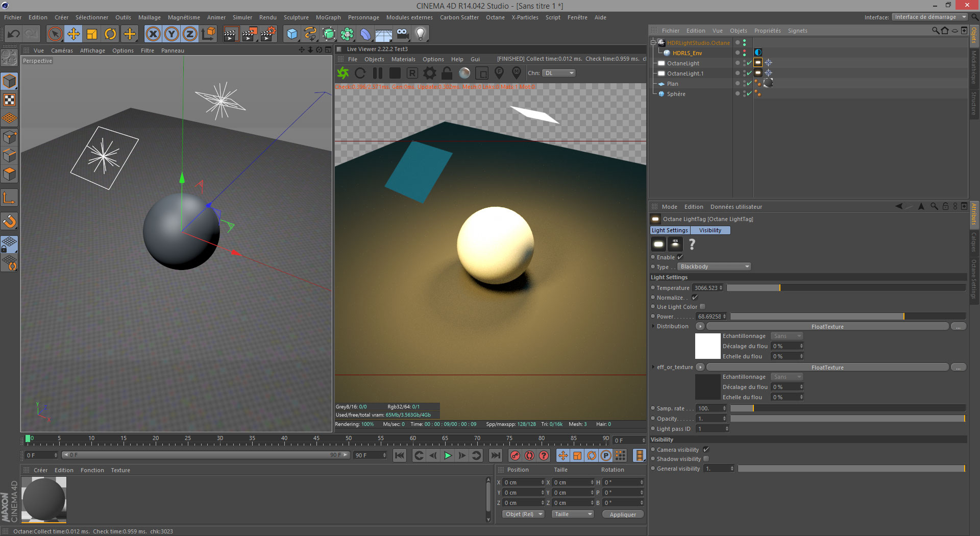This screenshot has height=536, width=980.
Task: Collapse the HDRLightStudio.Octane object tree
Action: tap(653, 43)
